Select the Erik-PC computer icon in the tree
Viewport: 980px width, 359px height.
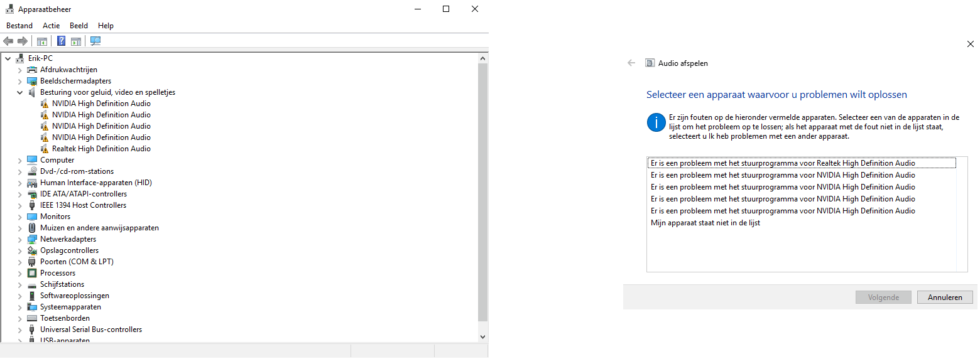click(x=20, y=58)
